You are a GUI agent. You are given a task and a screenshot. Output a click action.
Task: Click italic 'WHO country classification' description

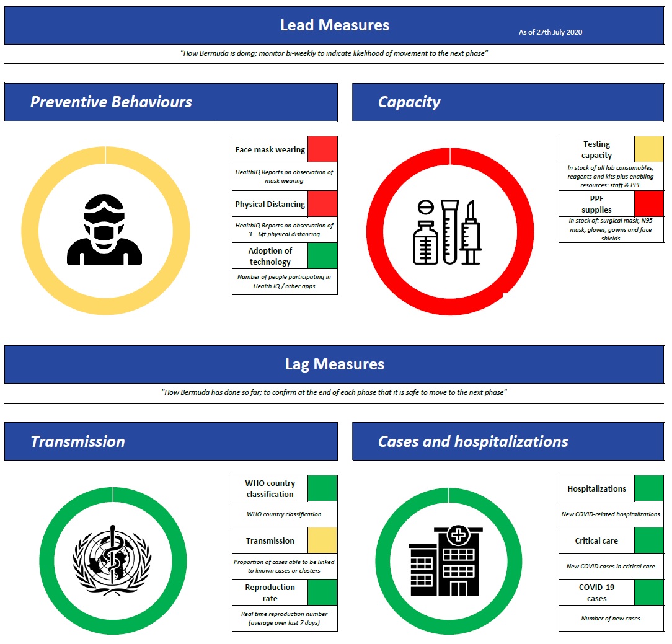coord(284,514)
